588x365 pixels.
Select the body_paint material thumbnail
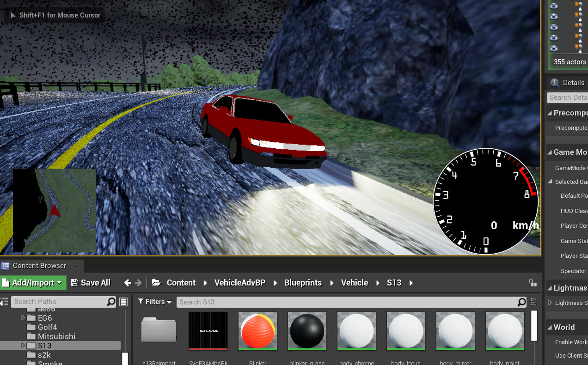click(505, 330)
